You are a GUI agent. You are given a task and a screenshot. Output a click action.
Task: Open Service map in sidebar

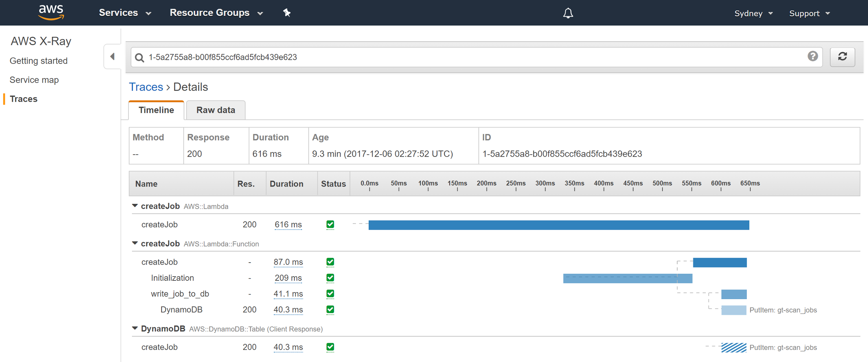(x=34, y=80)
